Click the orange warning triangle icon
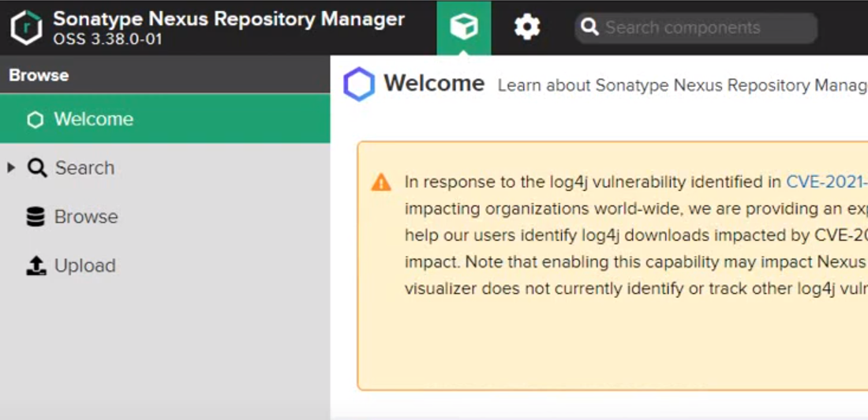The height and width of the screenshot is (420, 868). pos(381,182)
